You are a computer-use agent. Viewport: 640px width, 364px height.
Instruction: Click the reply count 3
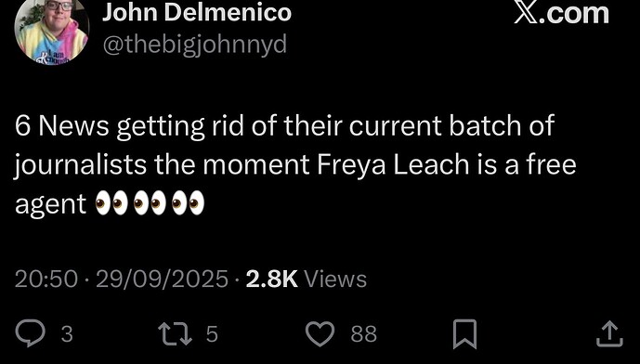pos(67,333)
